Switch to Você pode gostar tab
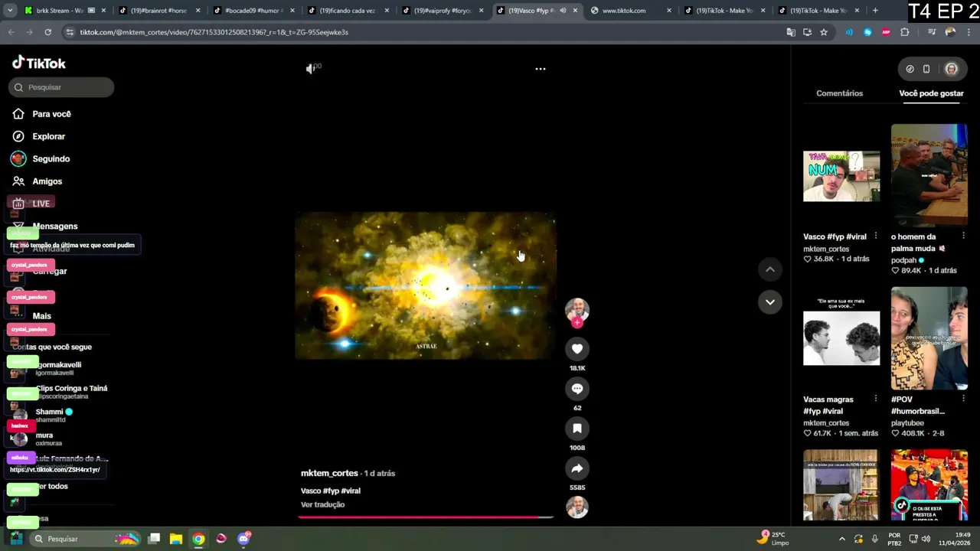This screenshot has height=551, width=980. 931,93
